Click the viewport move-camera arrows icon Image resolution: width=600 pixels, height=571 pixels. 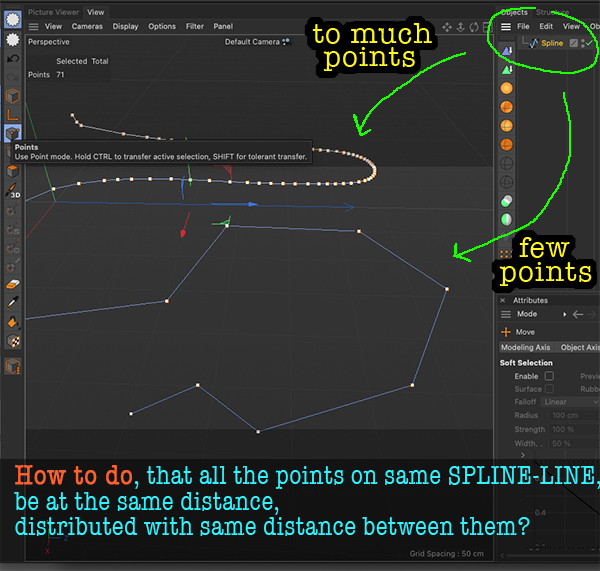pos(447,27)
